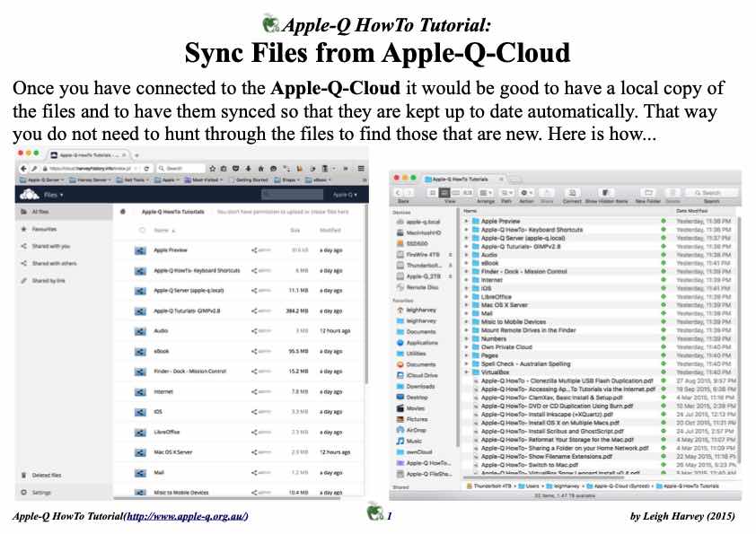Click Users in the Finder path bar

pos(529,486)
